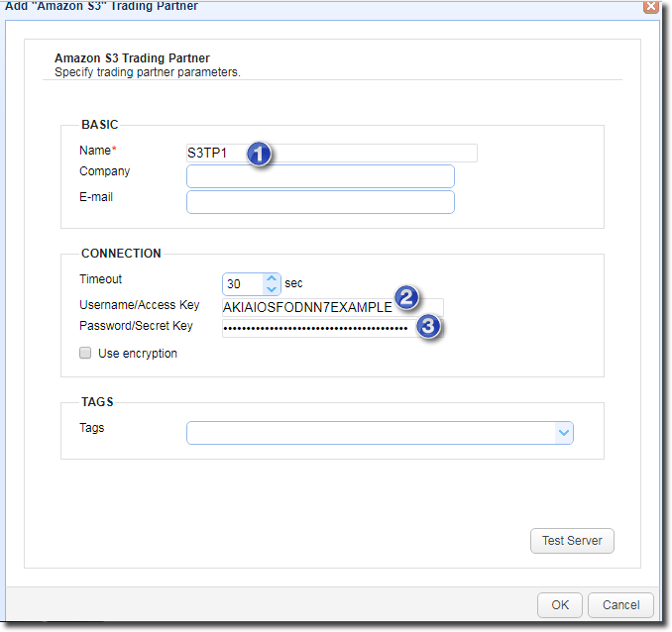Dismiss the dialog via Cancel button
The width and height of the screenshot is (672, 632).
[x=620, y=604]
